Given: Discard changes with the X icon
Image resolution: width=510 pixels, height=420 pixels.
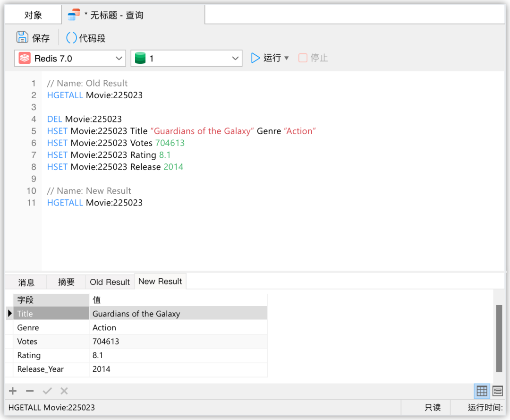Looking at the screenshot, I should (64, 391).
